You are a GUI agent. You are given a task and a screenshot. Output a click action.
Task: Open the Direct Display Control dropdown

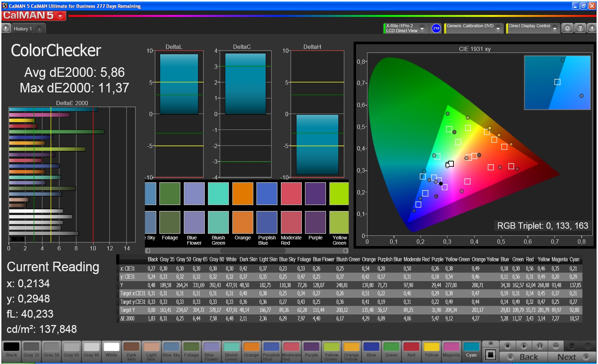[x=555, y=28]
